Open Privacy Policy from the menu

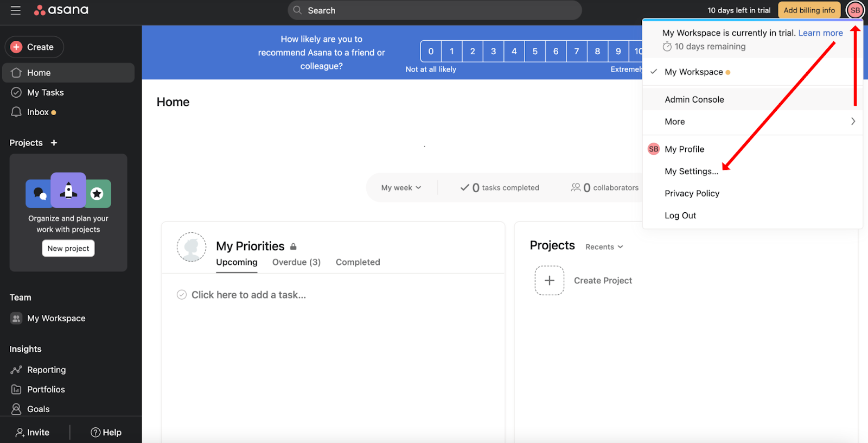pos(752,193)
